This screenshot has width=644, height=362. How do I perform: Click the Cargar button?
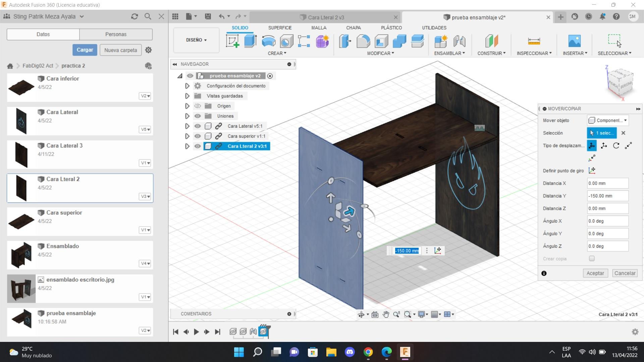85,50
